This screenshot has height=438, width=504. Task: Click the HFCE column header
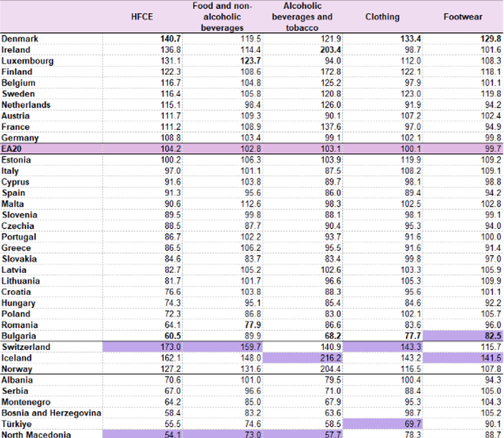(x=142, y=17)
